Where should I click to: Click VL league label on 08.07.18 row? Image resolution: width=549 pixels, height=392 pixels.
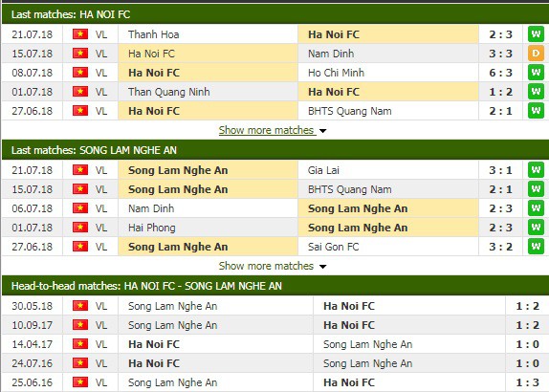pyautogui.click(x=101, y=73)
